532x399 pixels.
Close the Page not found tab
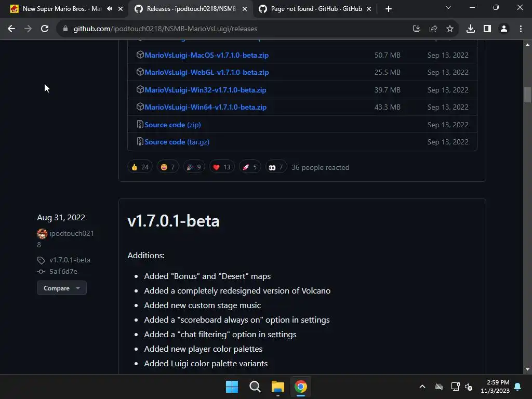tap(369, 9)
